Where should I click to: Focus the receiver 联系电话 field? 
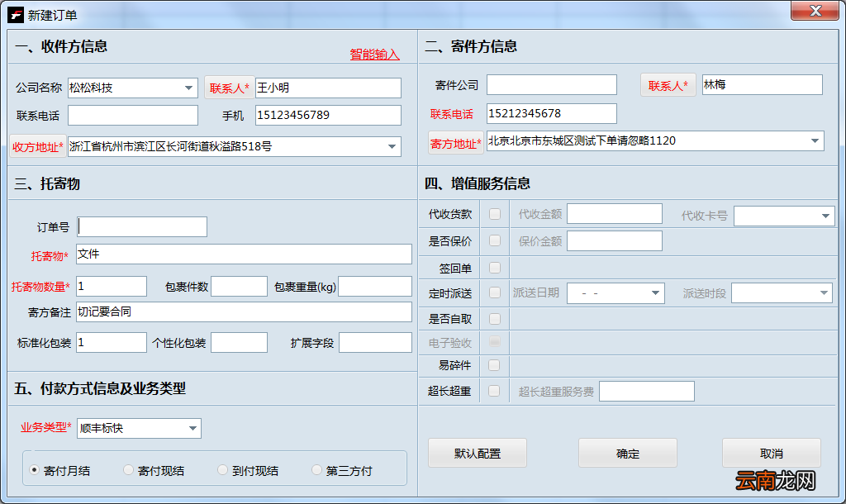click(x=133, y=116)
